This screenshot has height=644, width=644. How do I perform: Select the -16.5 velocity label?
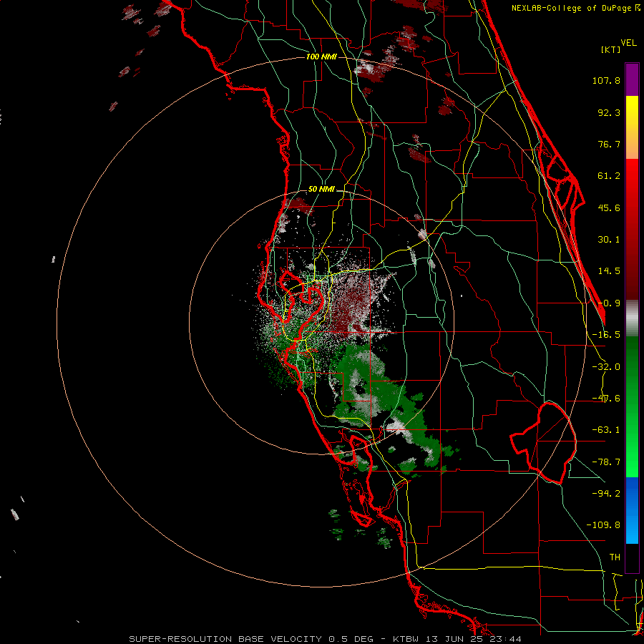(x=606, y=335)
